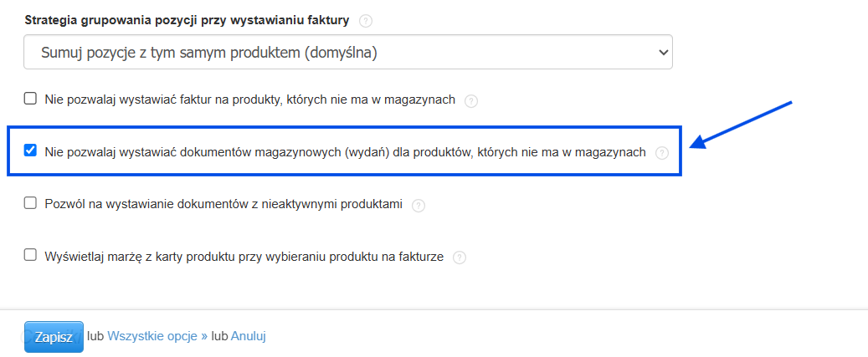Open Sumuj pozycje z tym samym produktem dropdown
This screenshot has height=357, width=868.
[347, 52]
